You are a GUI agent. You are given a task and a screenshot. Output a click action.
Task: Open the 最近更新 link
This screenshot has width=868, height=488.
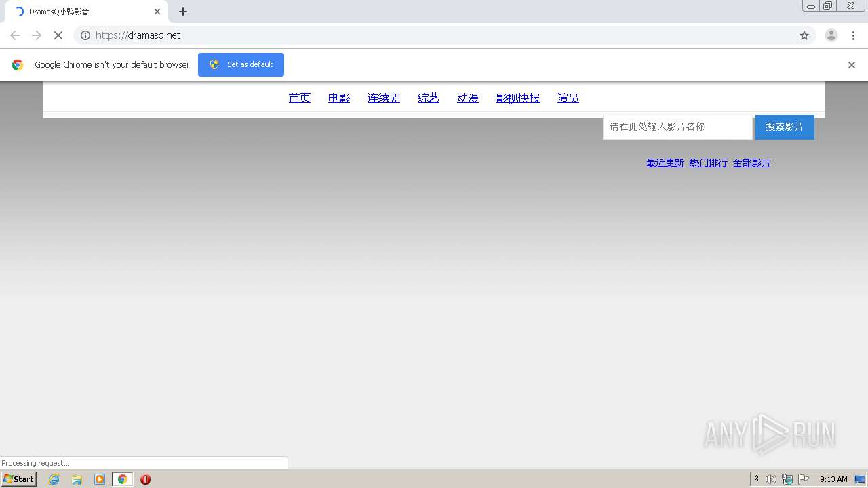click(665, 163)
